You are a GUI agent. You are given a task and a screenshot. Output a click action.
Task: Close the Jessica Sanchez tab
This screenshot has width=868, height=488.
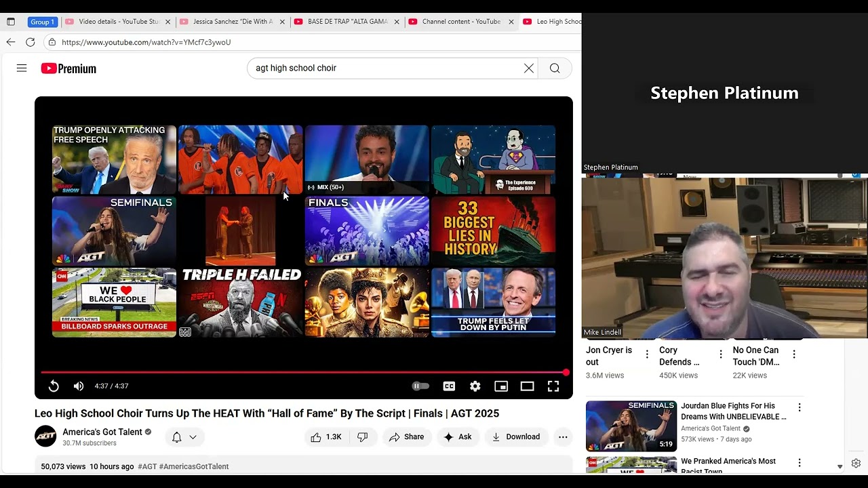[x=282, y=22]
